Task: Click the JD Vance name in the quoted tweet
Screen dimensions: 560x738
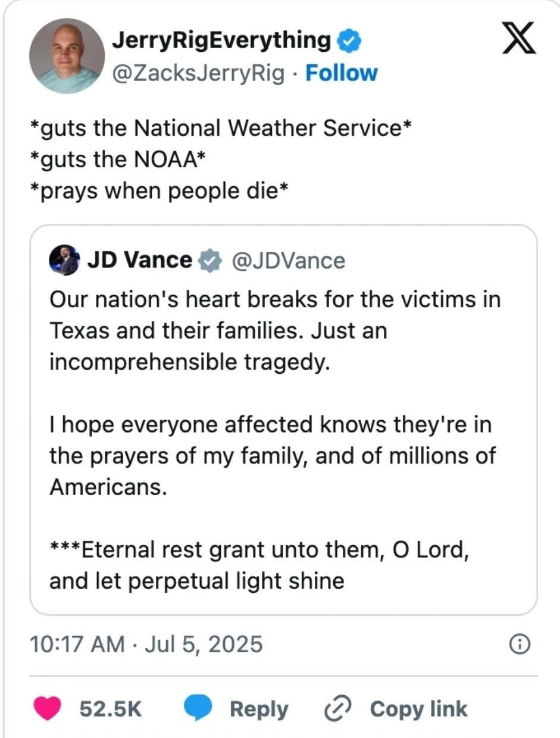Action: coord(140,261)
